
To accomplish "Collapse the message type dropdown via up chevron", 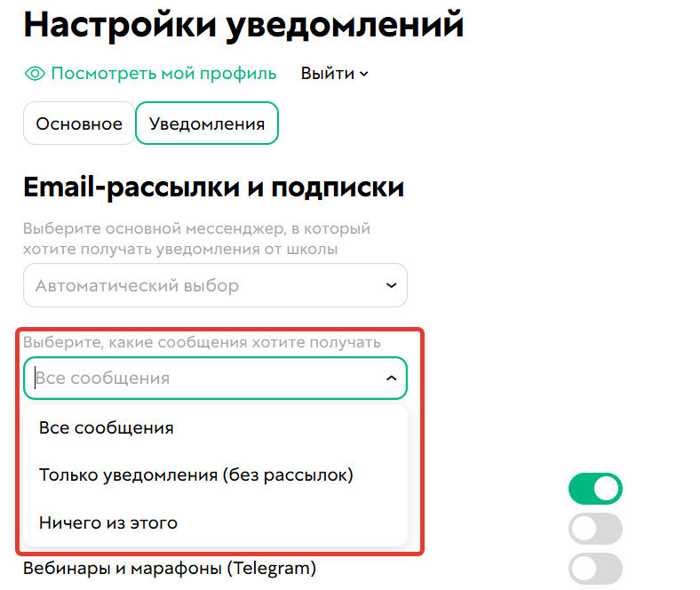I will pyautogui.click(x=391, y=378).
